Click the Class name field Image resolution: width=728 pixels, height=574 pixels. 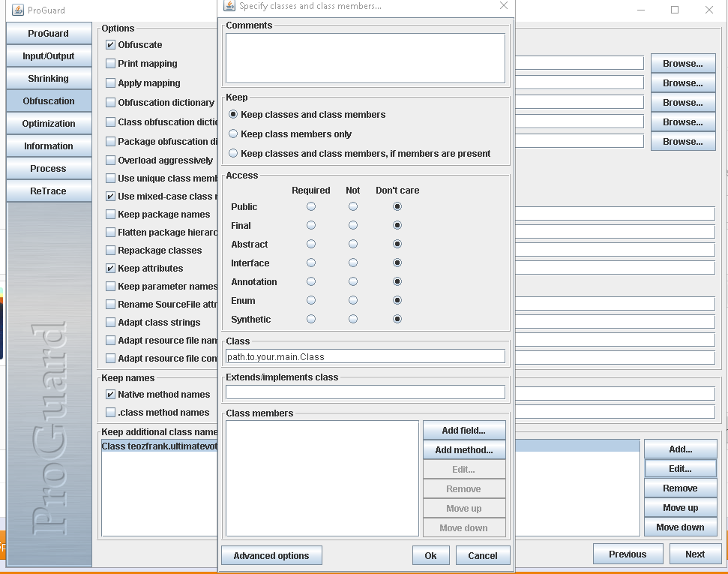coord(365,356)
